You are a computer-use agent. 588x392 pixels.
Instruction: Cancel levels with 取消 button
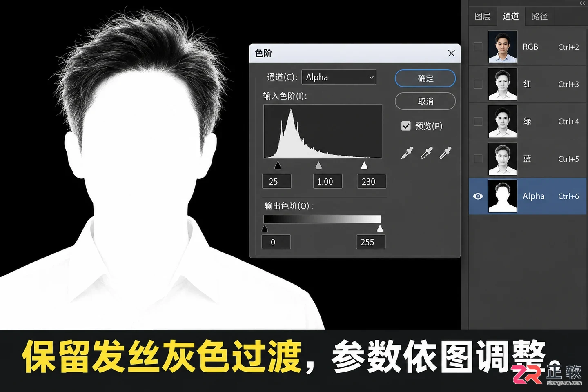(x=425, y=101)
